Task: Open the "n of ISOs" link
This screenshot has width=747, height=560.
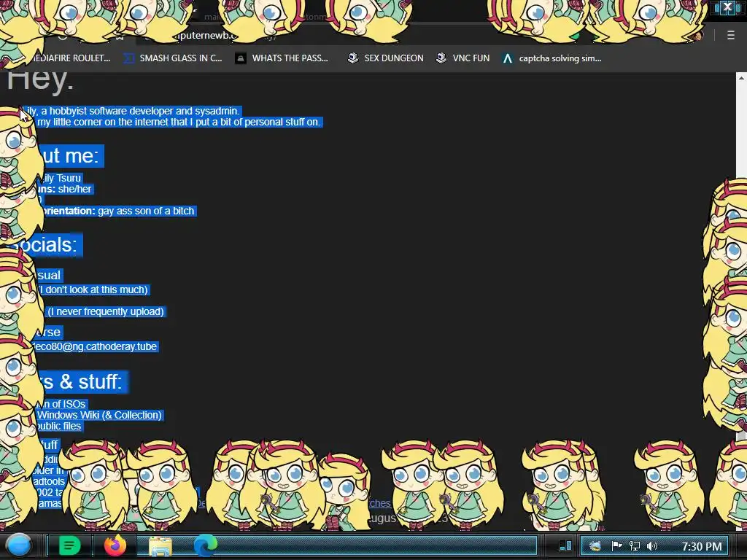Action: pos(63,404)
